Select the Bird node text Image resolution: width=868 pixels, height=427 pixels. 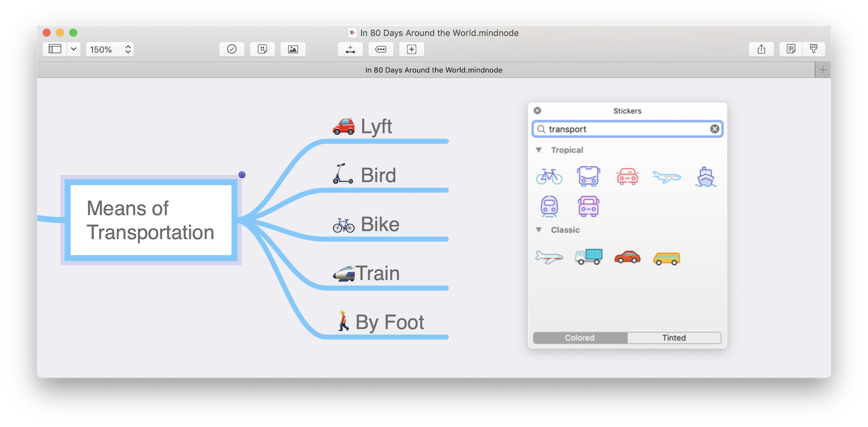(378, 175)
